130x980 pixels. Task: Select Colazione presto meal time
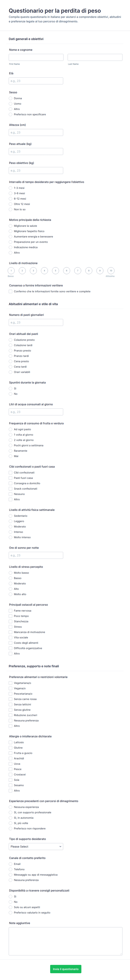pyautogui.click(x=11, y=340)
